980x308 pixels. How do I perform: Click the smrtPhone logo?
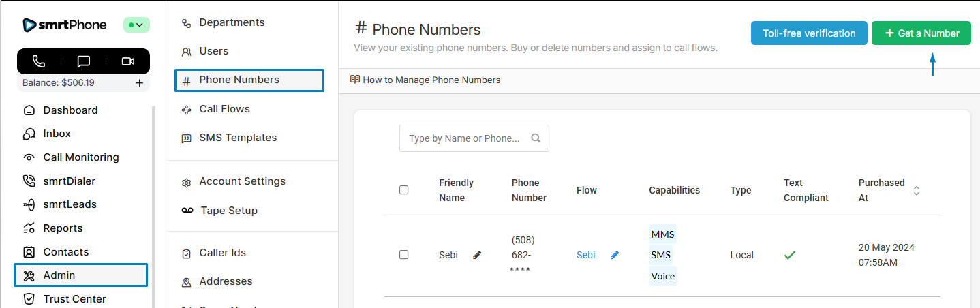pyautogui.click(x=65, y=25)
